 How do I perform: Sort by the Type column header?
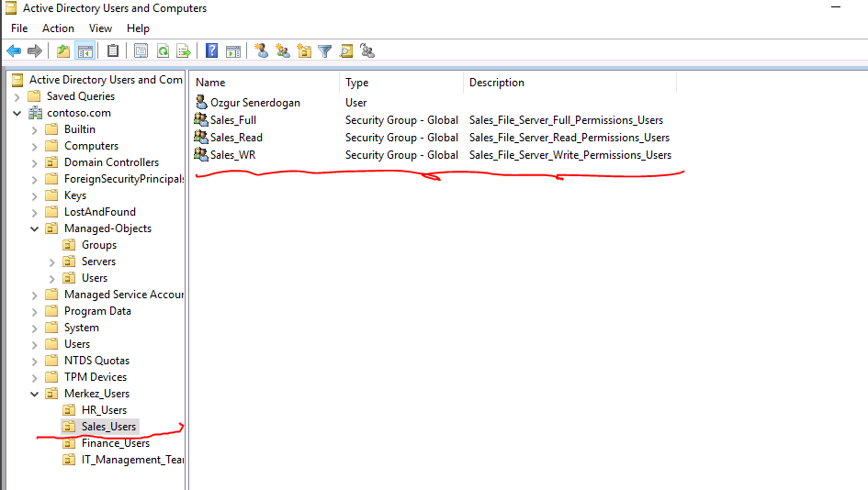click(x=401, y=83)
